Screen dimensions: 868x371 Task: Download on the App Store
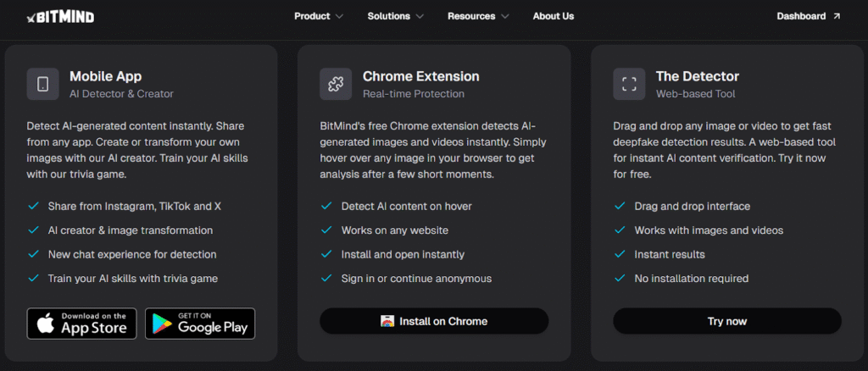(x=81, y=323)
